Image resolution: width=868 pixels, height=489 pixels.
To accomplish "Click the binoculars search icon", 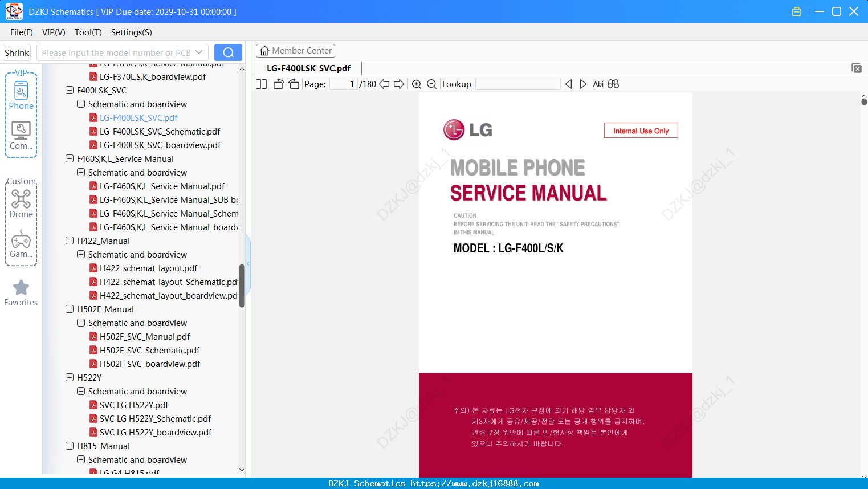I will [613, 84].
